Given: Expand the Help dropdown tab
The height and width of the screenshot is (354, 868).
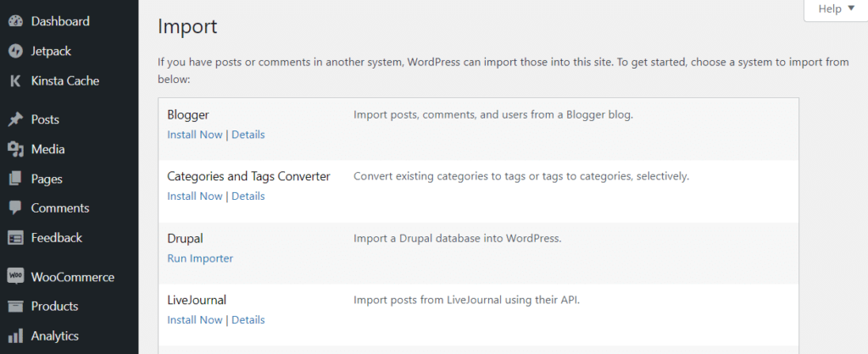Looking at the screenshot, I should click(x=836, y=9).
